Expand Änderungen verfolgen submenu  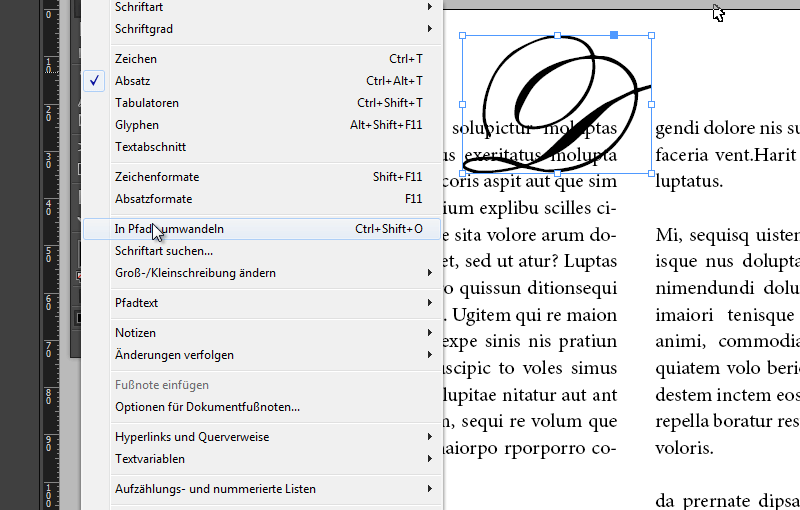coord(262,355)
